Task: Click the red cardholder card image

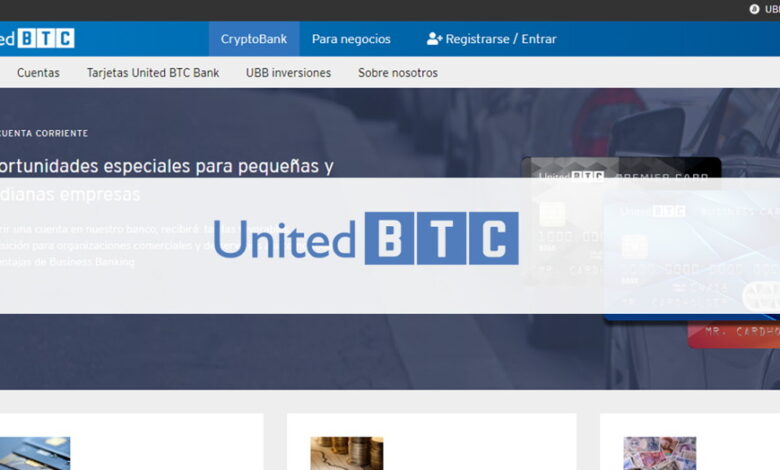Action: point(734,335)
